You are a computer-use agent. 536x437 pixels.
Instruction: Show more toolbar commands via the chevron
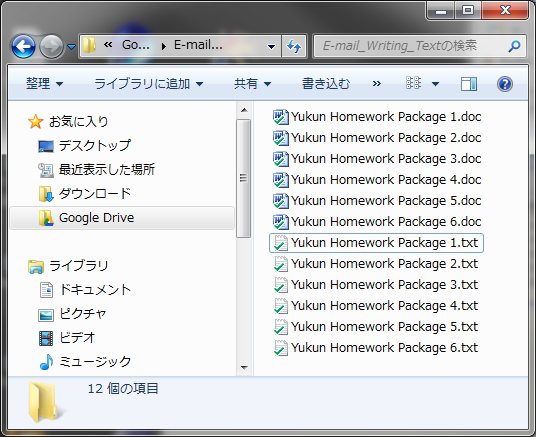[377, 84]
